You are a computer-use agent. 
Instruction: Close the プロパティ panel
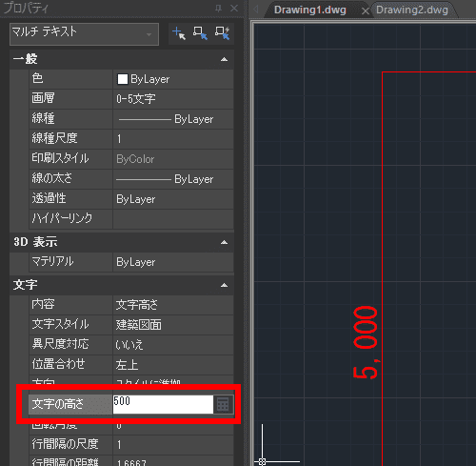point(234,9)
